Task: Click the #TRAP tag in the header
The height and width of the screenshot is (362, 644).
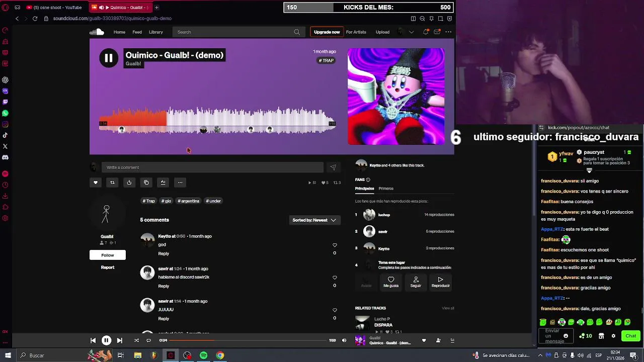Action: (327, 60)
